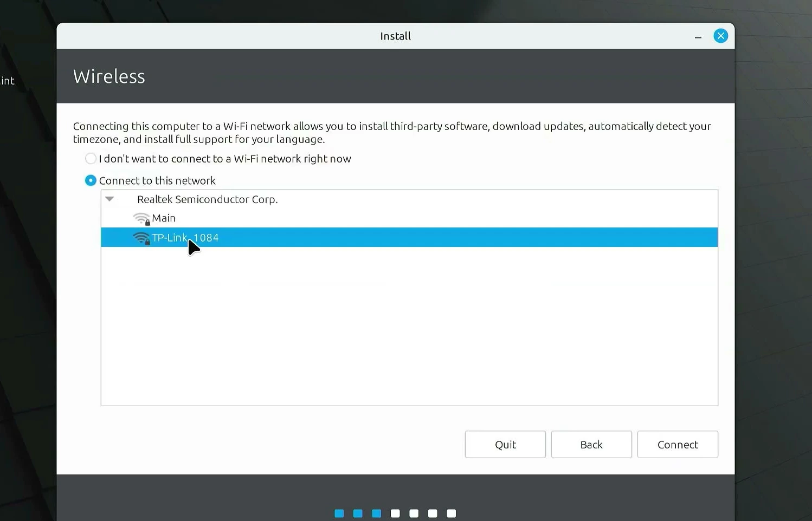
Task: Collapse the Realtek Semiconductor Corp. adapter list
Action: click(x=109, y=199)
